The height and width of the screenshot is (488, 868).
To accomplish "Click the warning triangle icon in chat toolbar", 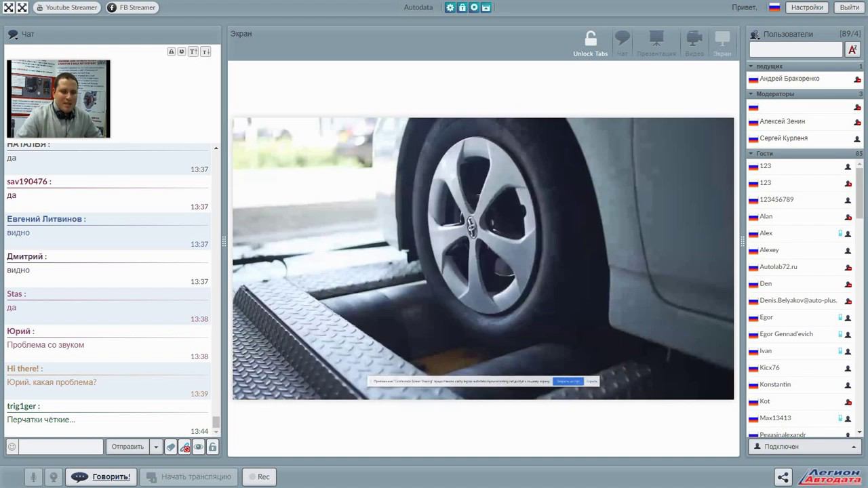I will pyautogui.click(x=172, y=52).
